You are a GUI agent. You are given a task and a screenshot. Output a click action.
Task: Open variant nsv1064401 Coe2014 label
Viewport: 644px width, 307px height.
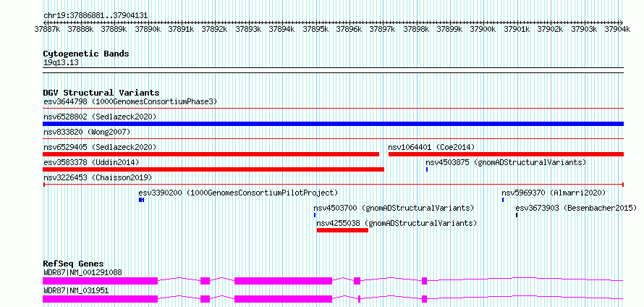[431, 147]
